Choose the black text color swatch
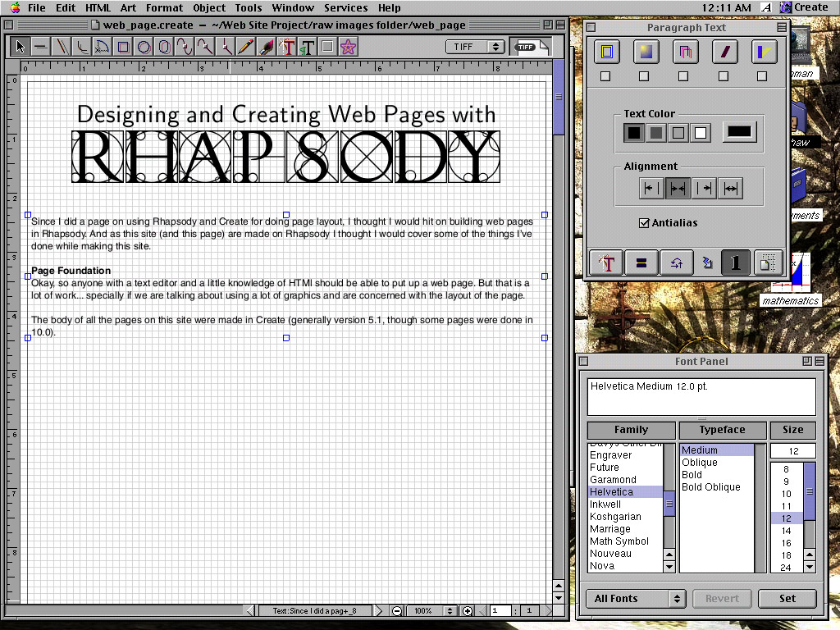Screen dimensions: 840x630 click(634, 133)
